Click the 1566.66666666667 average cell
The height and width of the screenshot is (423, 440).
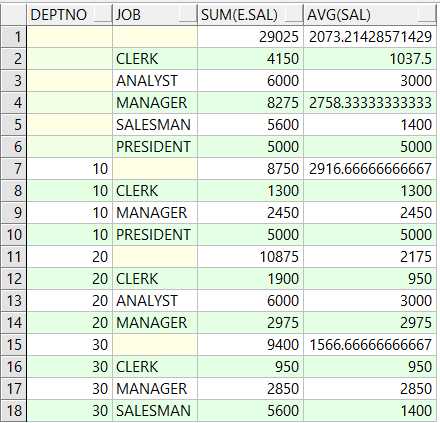(x=370, y=345)
